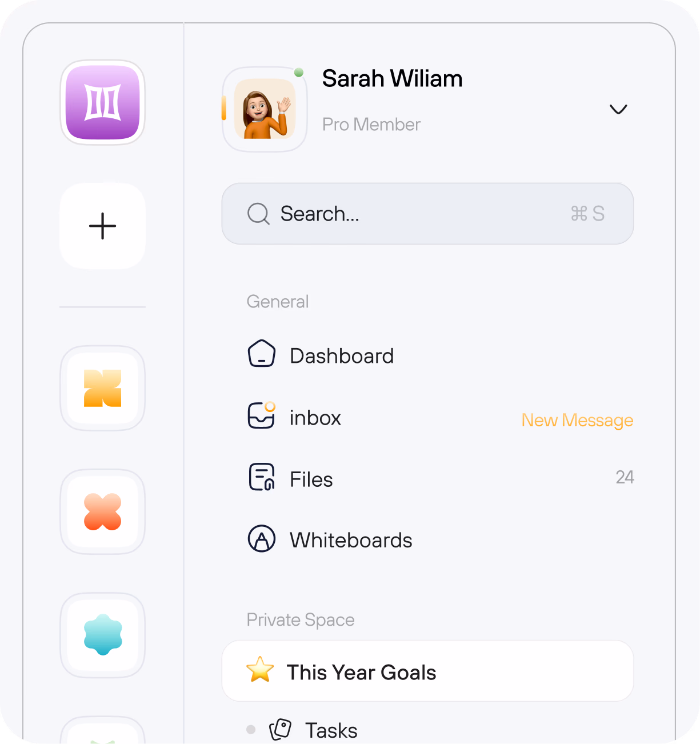Click the Files count 24
Viewport: 700px width, 744px height.
(625, 477)
